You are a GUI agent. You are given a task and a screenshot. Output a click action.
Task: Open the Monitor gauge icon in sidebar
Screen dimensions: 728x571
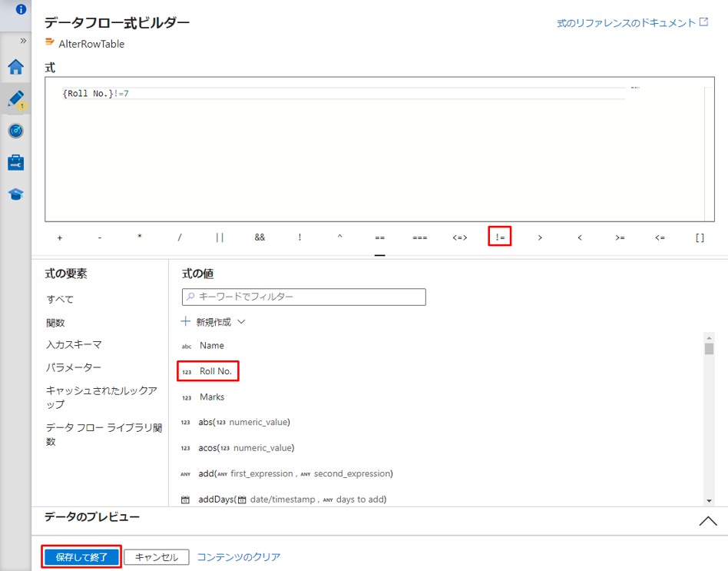15,131
